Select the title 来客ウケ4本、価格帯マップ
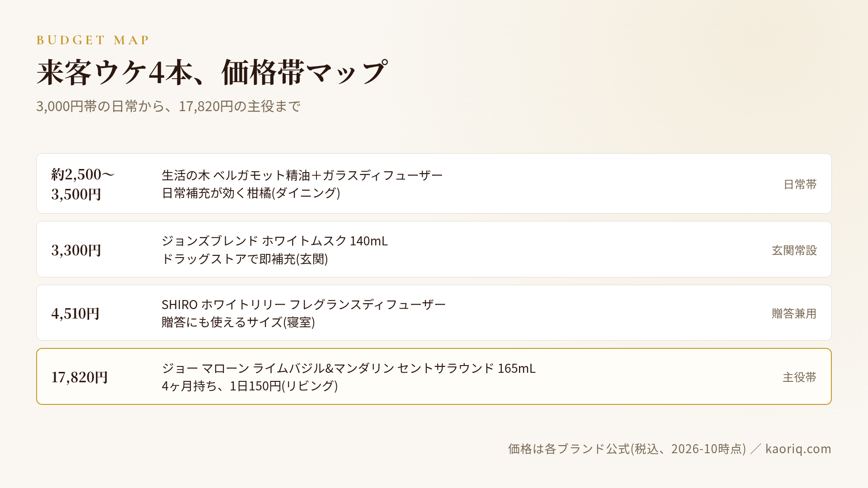 pos(212,72)
